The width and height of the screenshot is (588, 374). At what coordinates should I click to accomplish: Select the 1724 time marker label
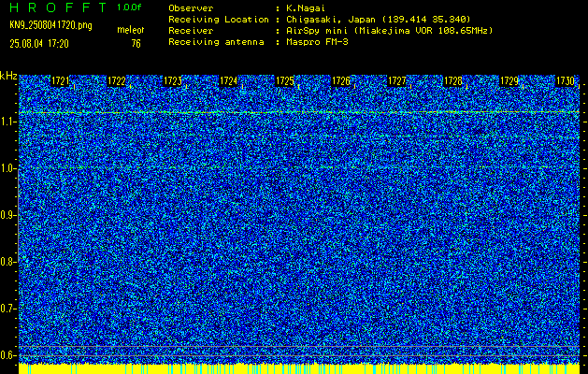point(228,81)
